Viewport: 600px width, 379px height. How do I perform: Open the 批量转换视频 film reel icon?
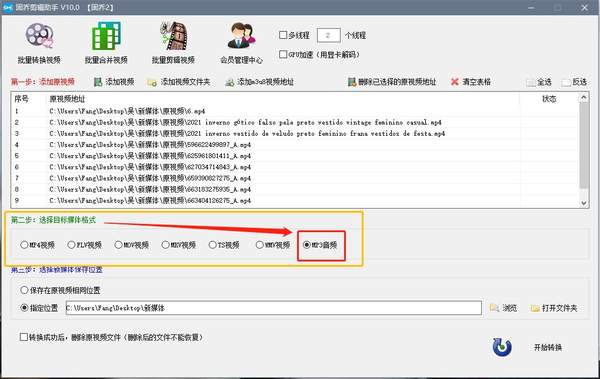(x=39, y=36)
